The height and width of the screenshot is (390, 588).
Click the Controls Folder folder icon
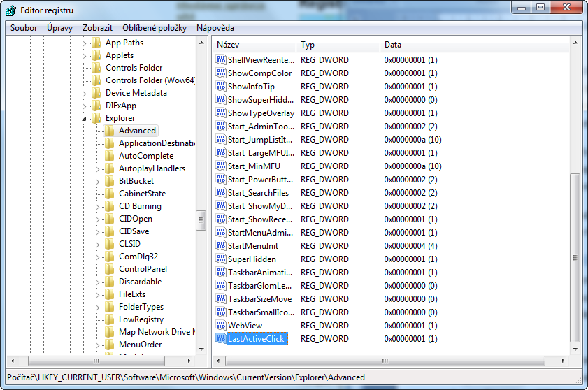point(96,68)
